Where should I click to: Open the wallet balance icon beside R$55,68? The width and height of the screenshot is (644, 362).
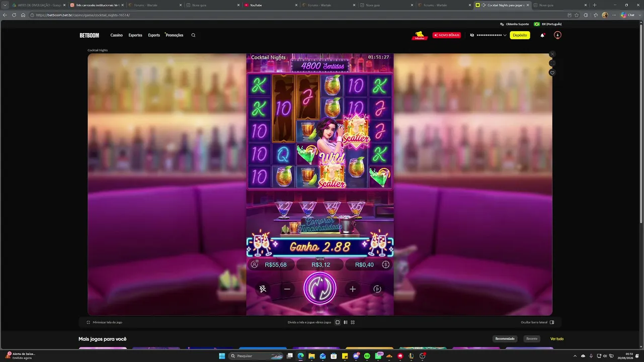(x=255, y=264)
